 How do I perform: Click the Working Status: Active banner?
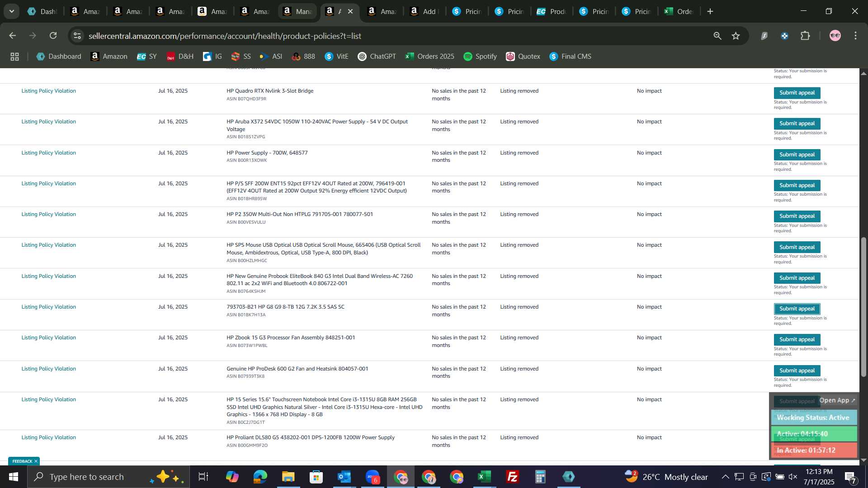coord(813,418)
